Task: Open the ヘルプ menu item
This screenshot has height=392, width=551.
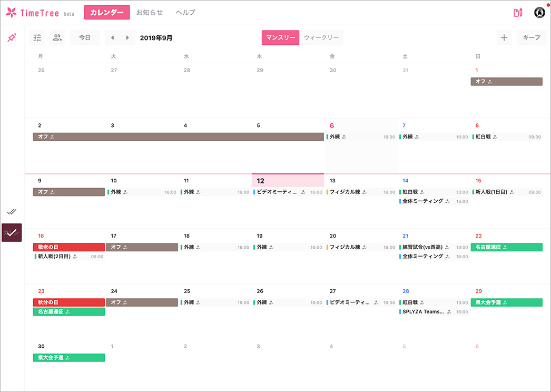Action: click(185, 13)
